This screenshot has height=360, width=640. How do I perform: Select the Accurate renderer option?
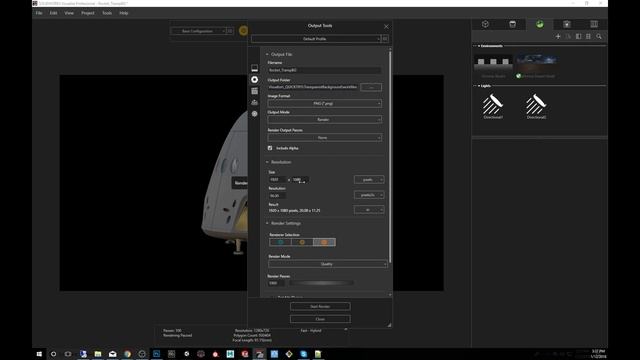pos(324,242)
